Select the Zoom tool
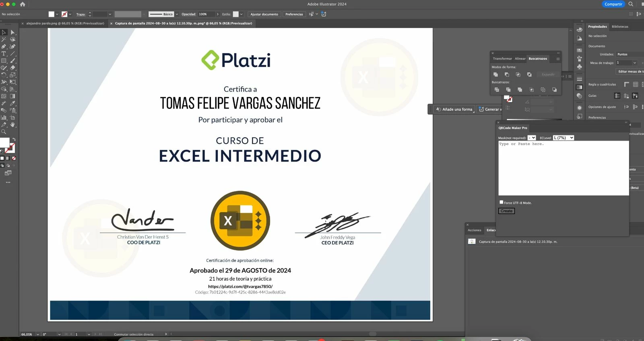This screenshot has height=341, width=644. (x=4, y=132)
